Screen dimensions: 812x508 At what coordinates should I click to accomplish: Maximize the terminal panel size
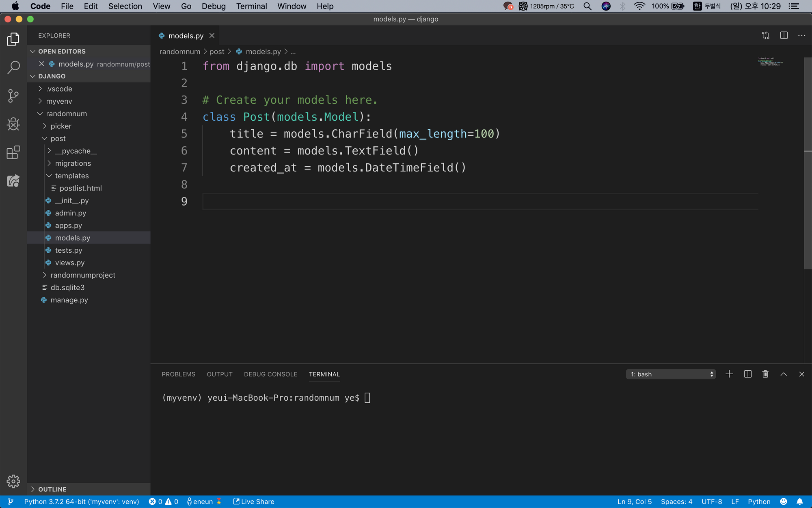[x=784, y=374]
